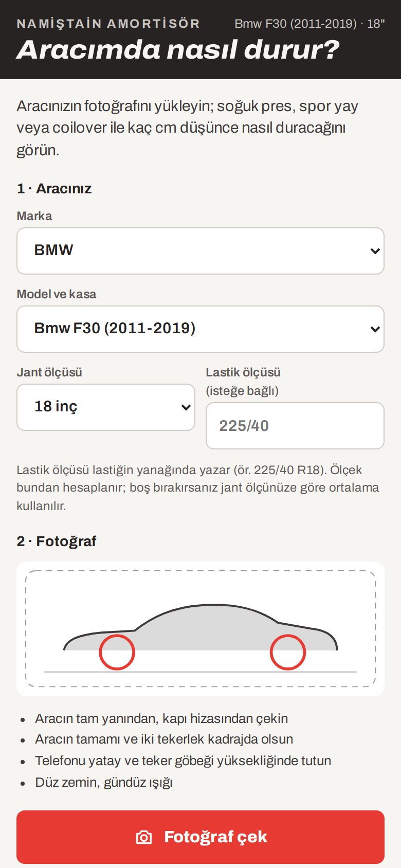The height and width of the screenshot is (868, 401).
Task: Tap the Fotoğraf çek button
Action: click(200, 837)
